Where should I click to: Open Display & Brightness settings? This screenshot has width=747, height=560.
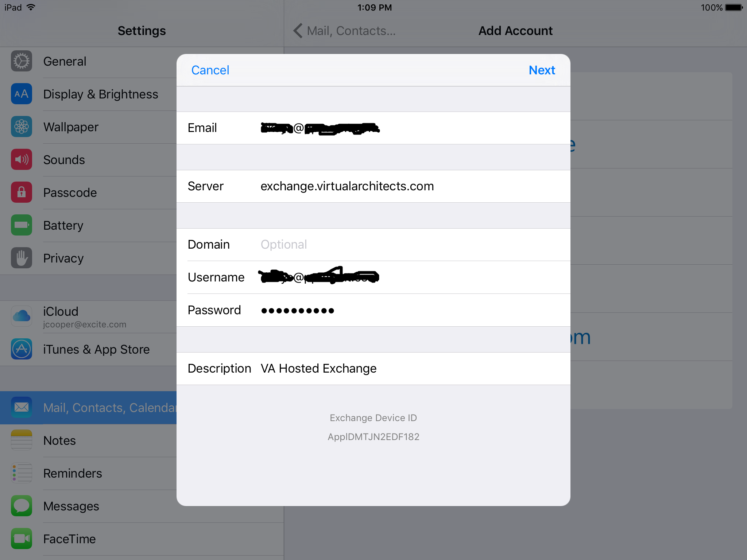click(88, 94)
